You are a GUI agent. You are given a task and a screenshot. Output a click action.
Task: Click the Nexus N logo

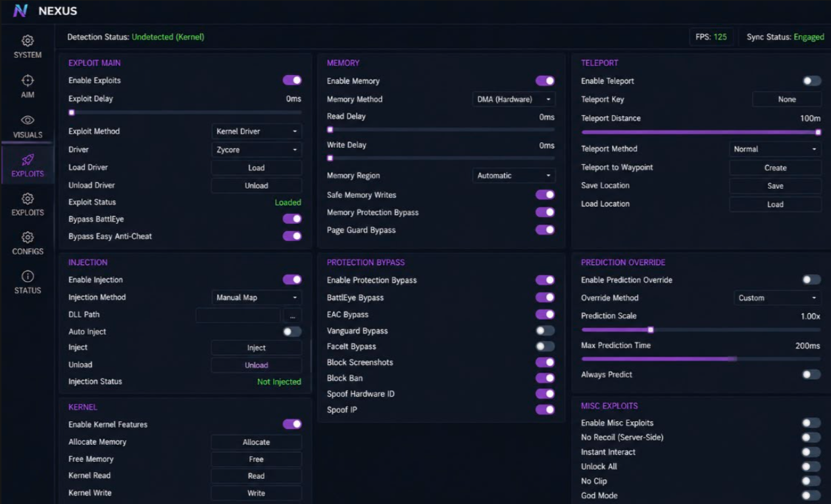[20, 11]
